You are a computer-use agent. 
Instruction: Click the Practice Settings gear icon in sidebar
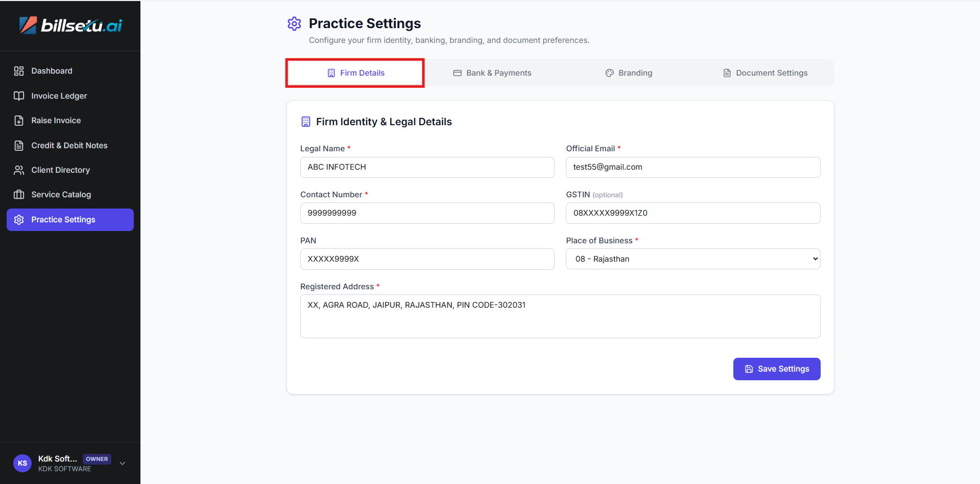coord(19,220)
